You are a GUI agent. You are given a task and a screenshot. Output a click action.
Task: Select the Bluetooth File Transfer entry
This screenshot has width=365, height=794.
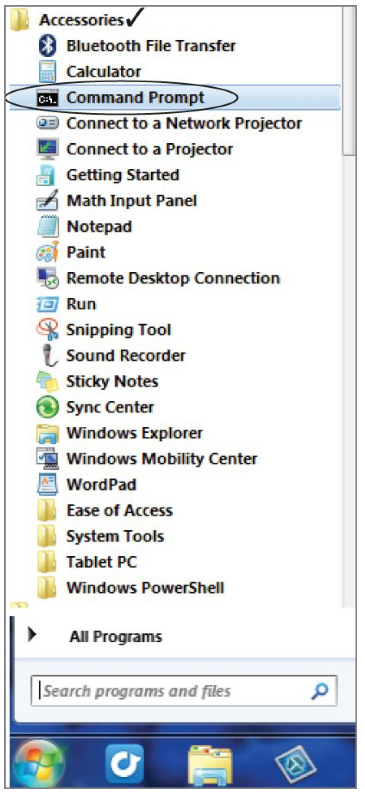pos(151,46)
